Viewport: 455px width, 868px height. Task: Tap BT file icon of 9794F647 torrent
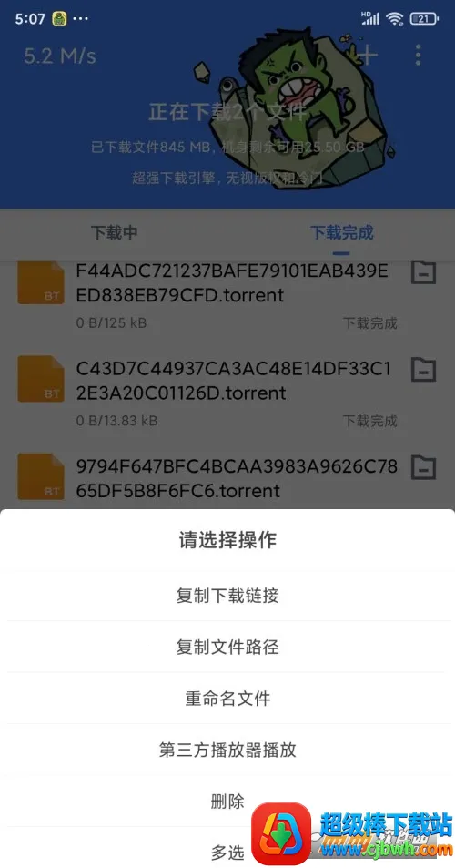41,476
